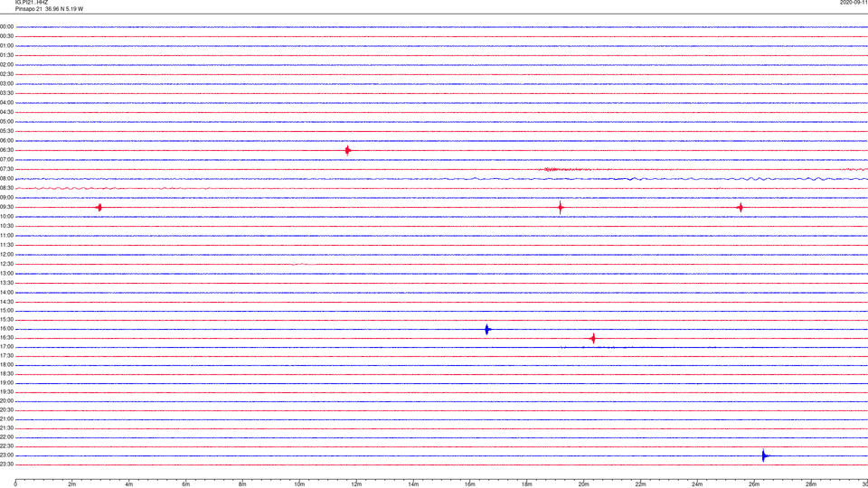Select the '06:00' time label

(x=7, y=141)
